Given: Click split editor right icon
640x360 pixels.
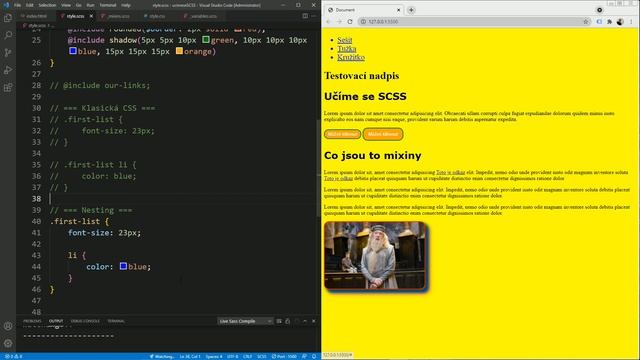Looking at the screenshot, I should coord(305,16).
